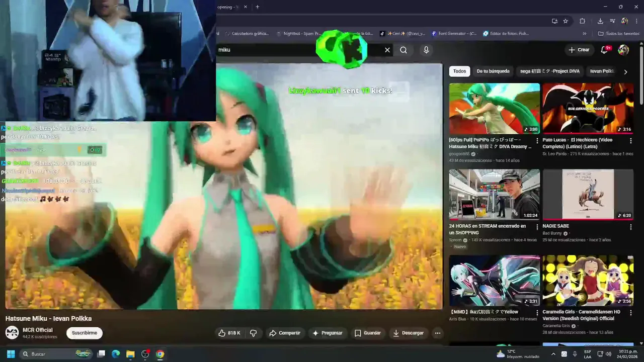Open the Cevi TikTok bookmark
This screenshot has width=644, height=362.
(403, 34)
